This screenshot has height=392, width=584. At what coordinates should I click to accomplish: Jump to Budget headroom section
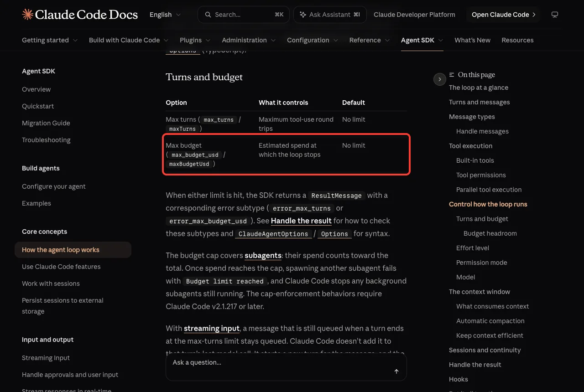click(490, 233)
